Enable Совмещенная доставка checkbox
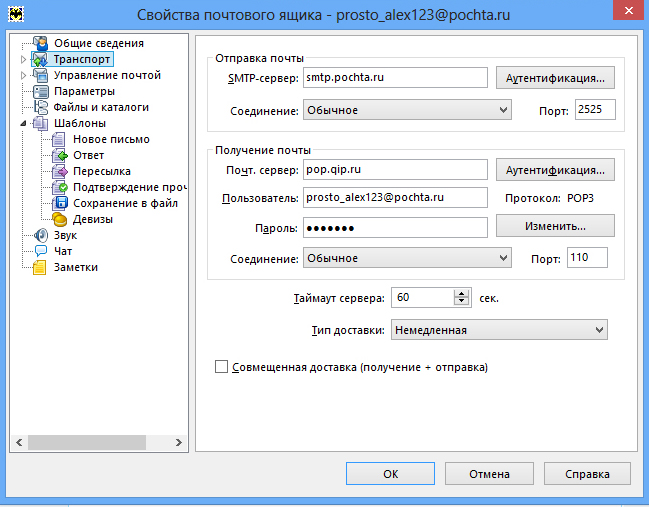Image resolution: width=649 pixels, height=507 pixels. pyautogui.click(x=222, y=367)
